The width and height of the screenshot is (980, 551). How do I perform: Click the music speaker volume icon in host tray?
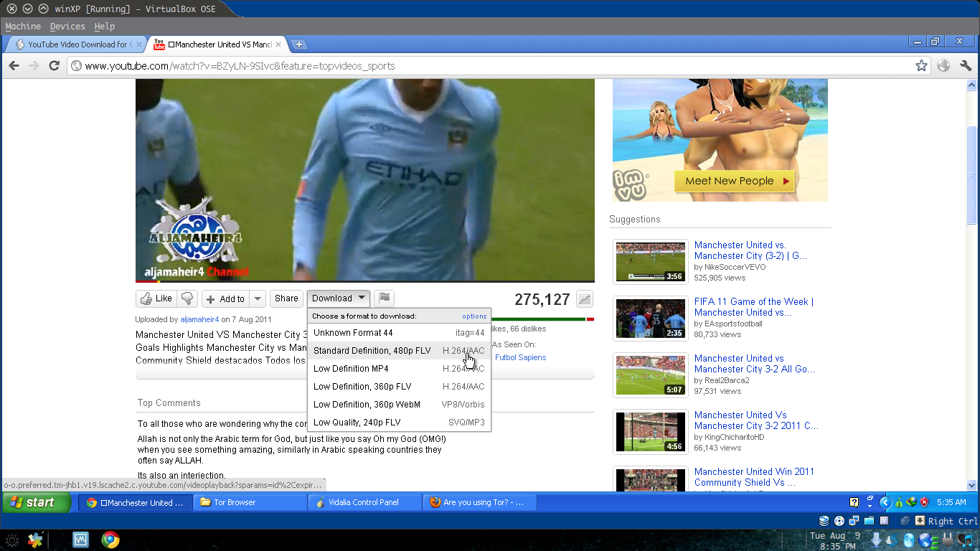coord(965,540)
